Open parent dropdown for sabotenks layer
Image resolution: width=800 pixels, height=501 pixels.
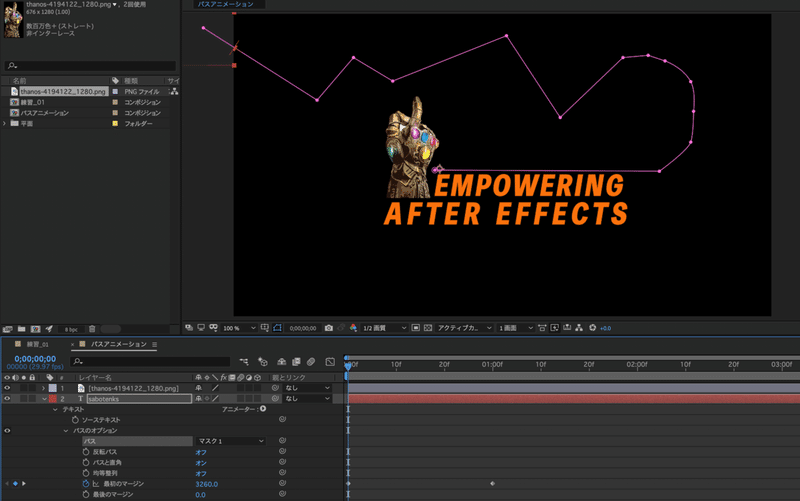tap(308, 398)
